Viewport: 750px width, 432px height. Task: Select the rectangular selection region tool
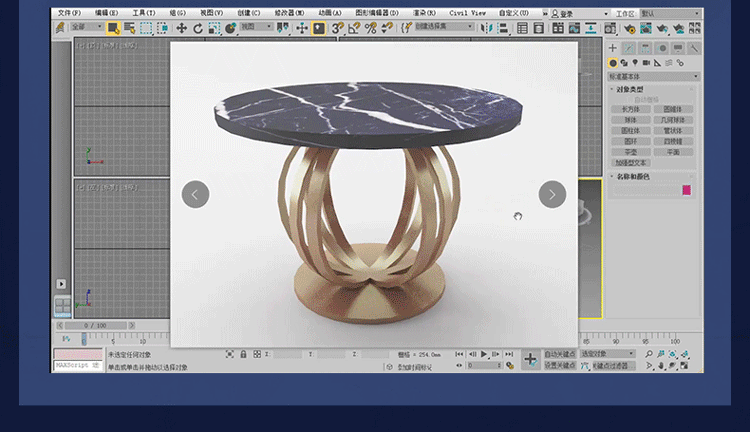click(146, 28)
